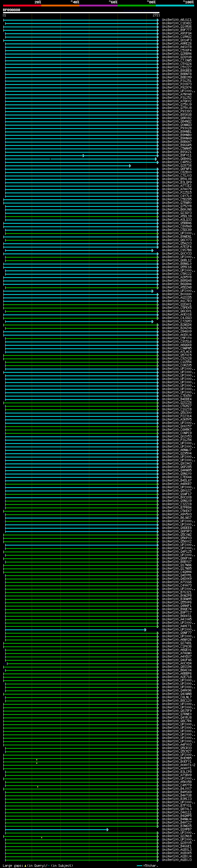Image resolution: width=197 pixels, height=868 pixels.
Task: Open hit UniRef100_C1EAD2
Action: pos(176,23)
